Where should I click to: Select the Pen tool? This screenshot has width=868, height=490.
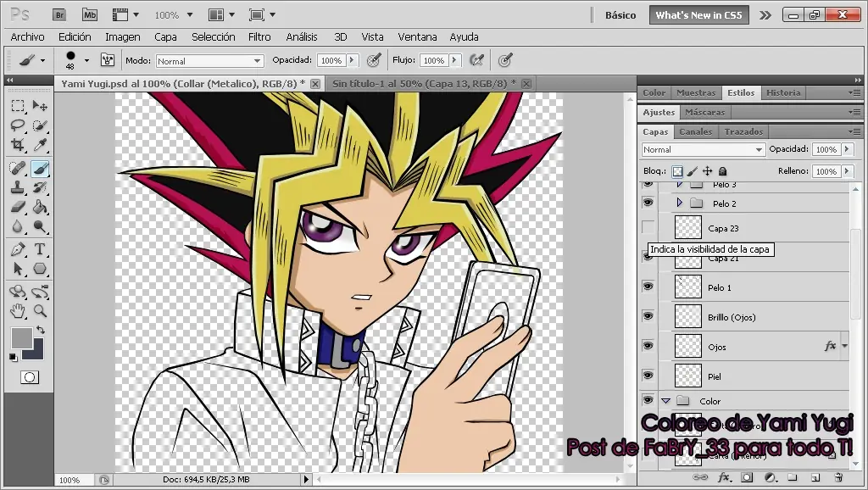tap(18, 249)
